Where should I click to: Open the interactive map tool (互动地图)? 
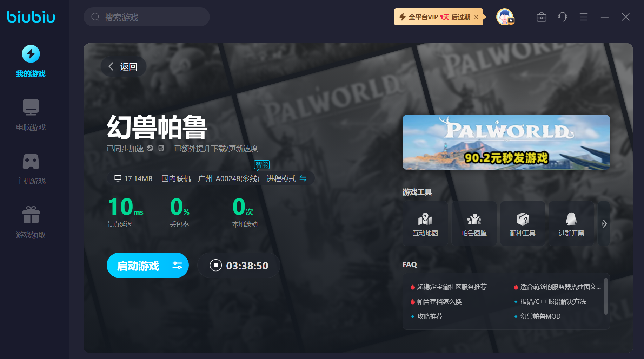coord(425,223)
